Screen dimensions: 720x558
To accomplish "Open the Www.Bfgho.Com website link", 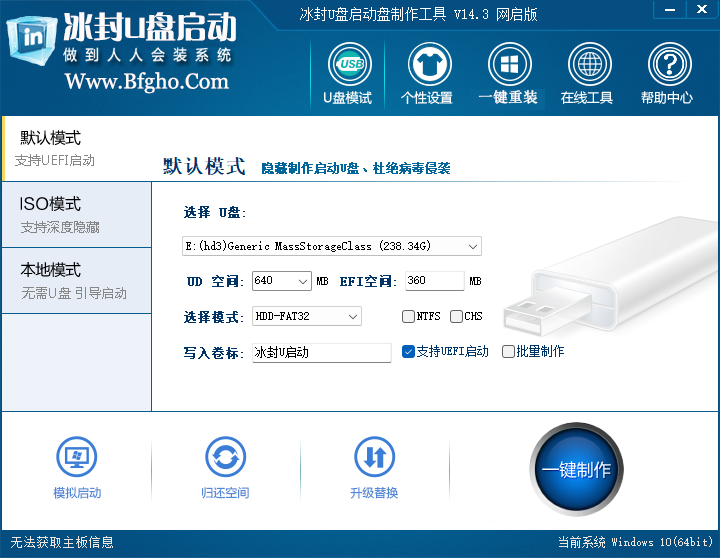I will point(147,81).
